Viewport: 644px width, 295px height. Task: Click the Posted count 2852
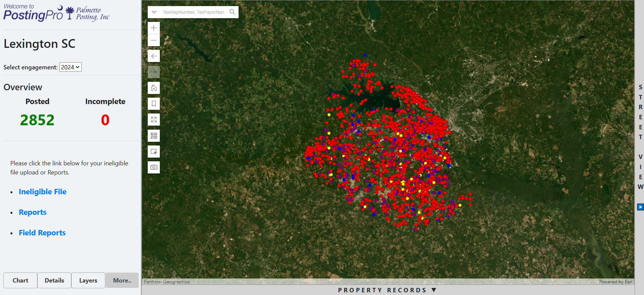coord(37,120)
